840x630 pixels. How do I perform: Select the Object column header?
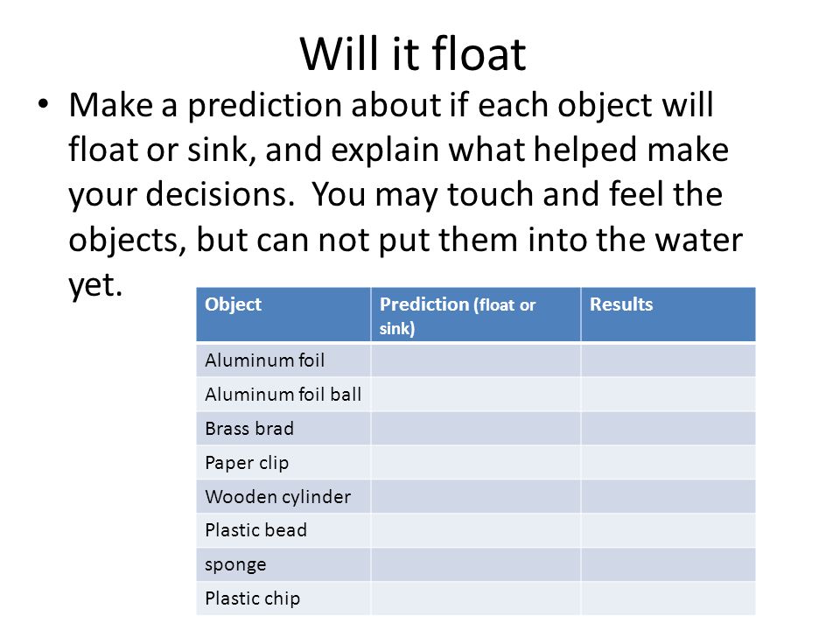tap(283, 314)
